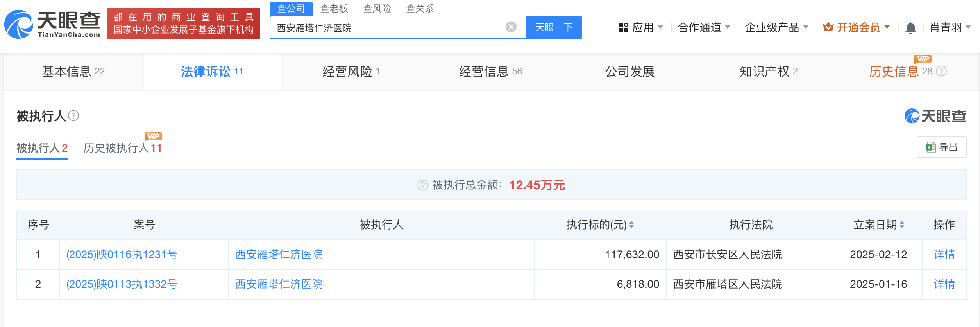Select the 查老板 search tab
This screenshot has width=980, height=327.
(334, 9)
